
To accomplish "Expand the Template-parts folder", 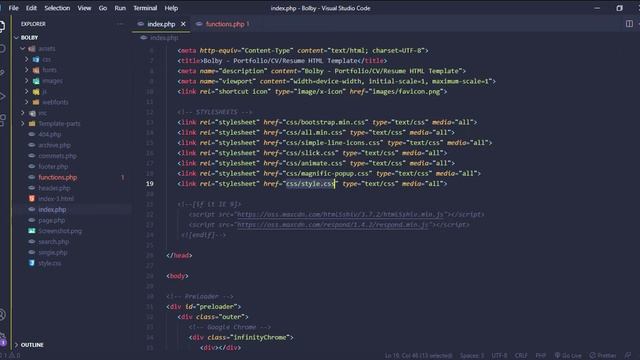I will pos(59,124).
